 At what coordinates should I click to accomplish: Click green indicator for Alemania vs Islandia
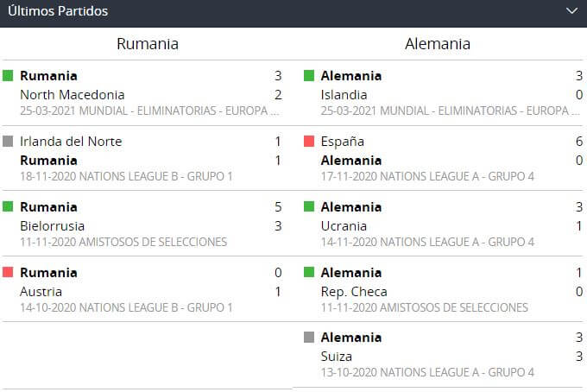tap(309, 76)
